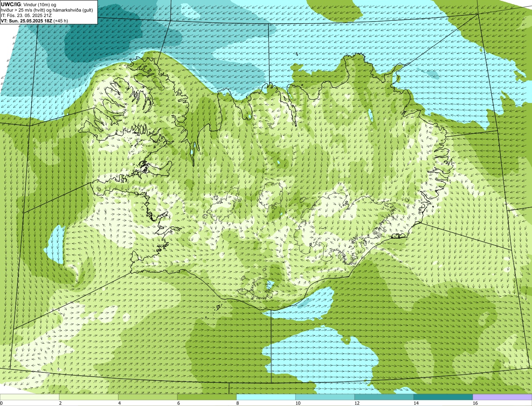Click the lavender above-16 legend swatch
Viewport: 532px width, 406px height.
[502, 397]
